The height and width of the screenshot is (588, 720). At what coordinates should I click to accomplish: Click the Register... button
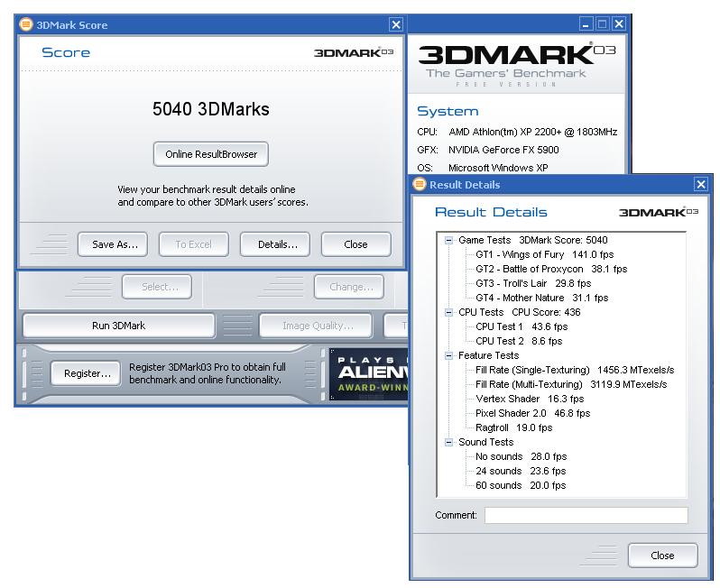click(x=86, y=373)
